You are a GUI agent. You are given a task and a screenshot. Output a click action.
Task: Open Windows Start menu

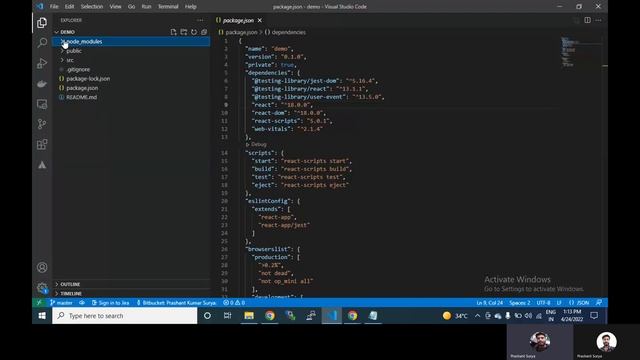click(x=42, y=316)
